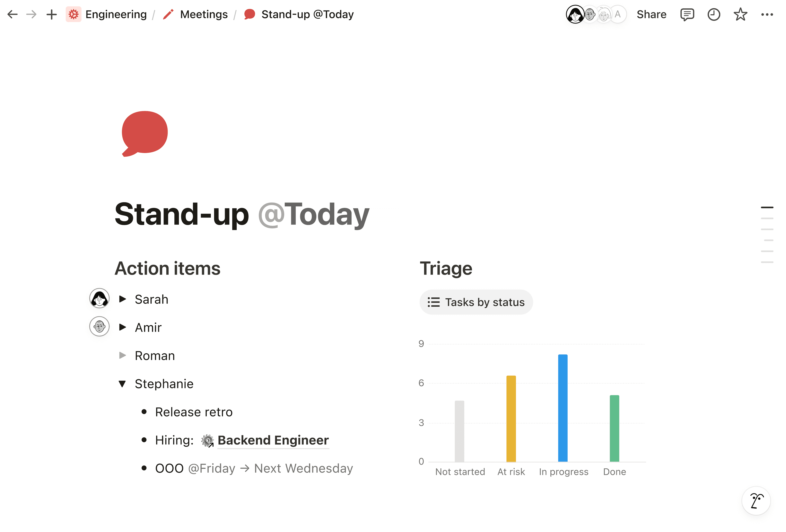This screenshot has height=532, width=786.
Task: Expand the Roman toggle list
Action: 123,355
